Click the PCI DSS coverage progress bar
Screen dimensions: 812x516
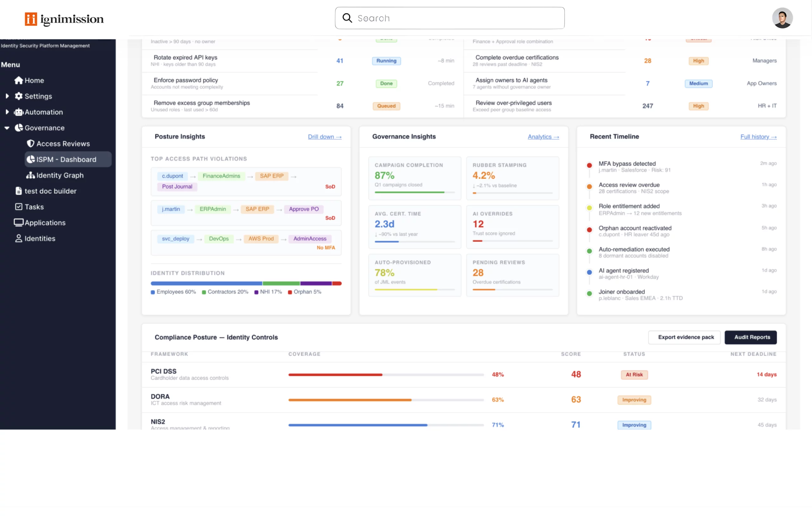[386, 375]
